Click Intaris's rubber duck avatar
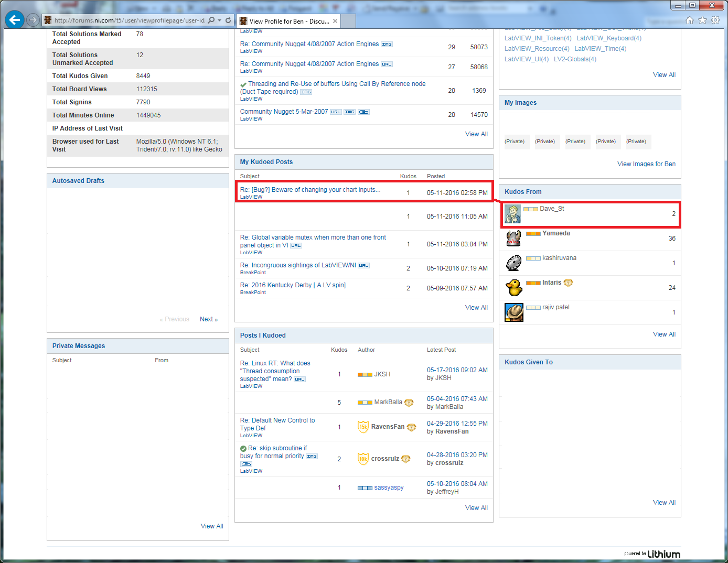Image resolution: width=728 pixels, height=563 pixels. click(513, 288)
